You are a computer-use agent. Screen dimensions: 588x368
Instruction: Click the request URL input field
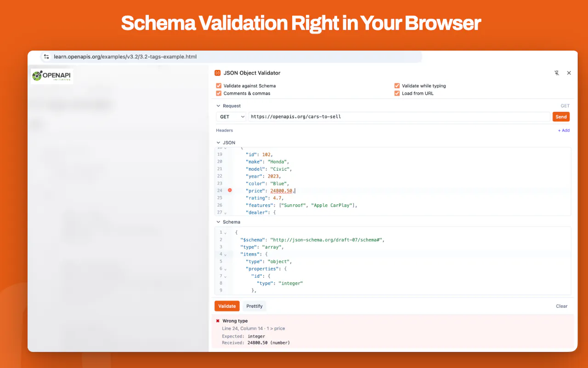point(399,117)
